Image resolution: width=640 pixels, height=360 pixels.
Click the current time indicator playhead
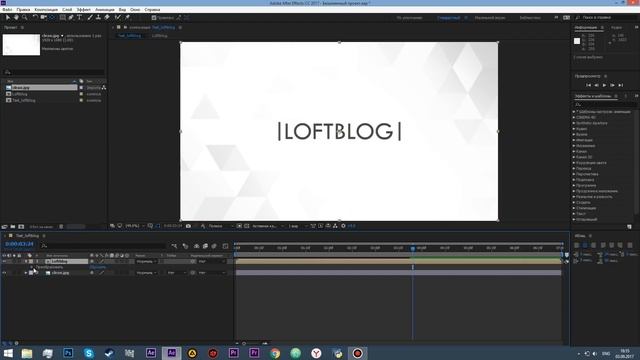pyautogui.click(x=413, y=248)
